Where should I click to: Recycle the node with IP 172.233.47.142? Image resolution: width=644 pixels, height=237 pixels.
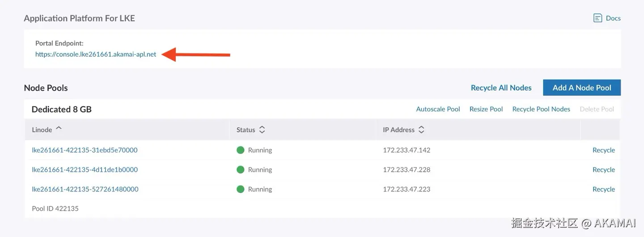pyautogui.click(x=603, y=150)
